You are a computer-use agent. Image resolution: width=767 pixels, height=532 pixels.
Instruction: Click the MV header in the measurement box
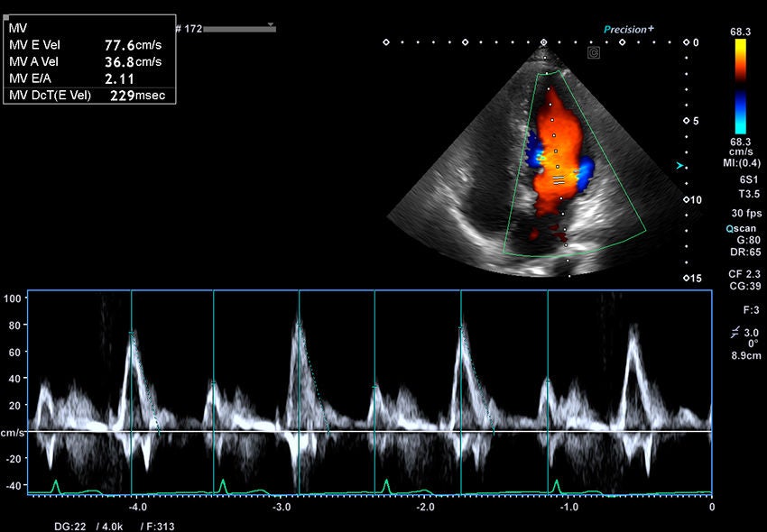(18, 29)
